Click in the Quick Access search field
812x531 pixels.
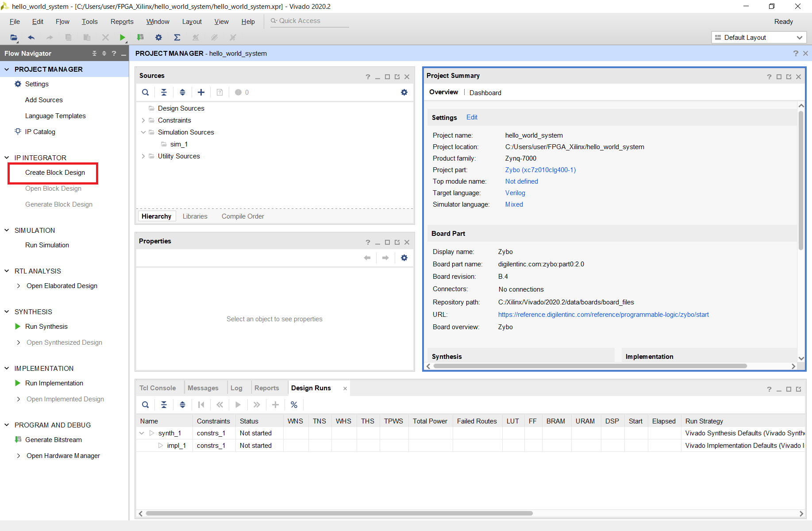310,21
